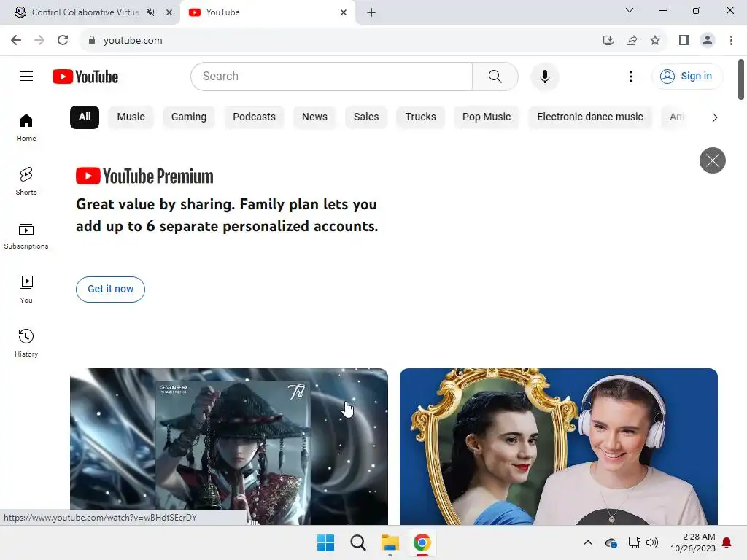
Task: Open Subscriptions in the sidebar
Action: (26, 236)
